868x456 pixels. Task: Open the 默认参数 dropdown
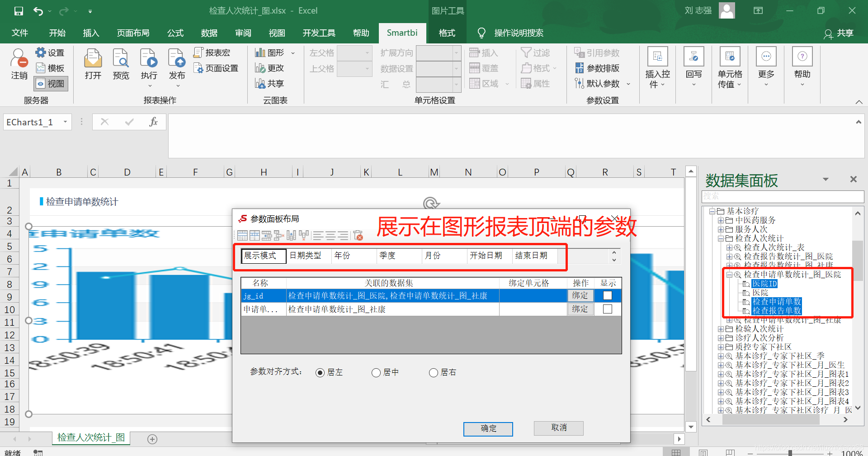(628, 84)
